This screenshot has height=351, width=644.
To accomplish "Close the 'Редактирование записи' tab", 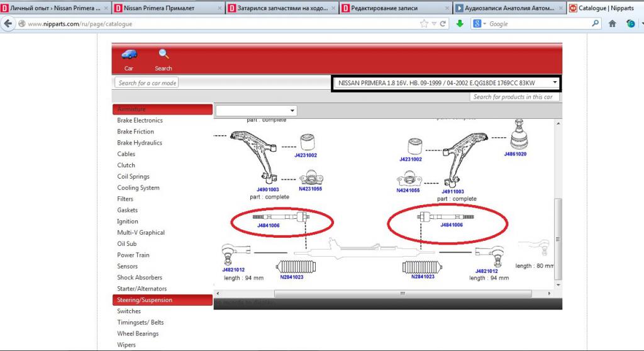I will click(x=447, y=8).
